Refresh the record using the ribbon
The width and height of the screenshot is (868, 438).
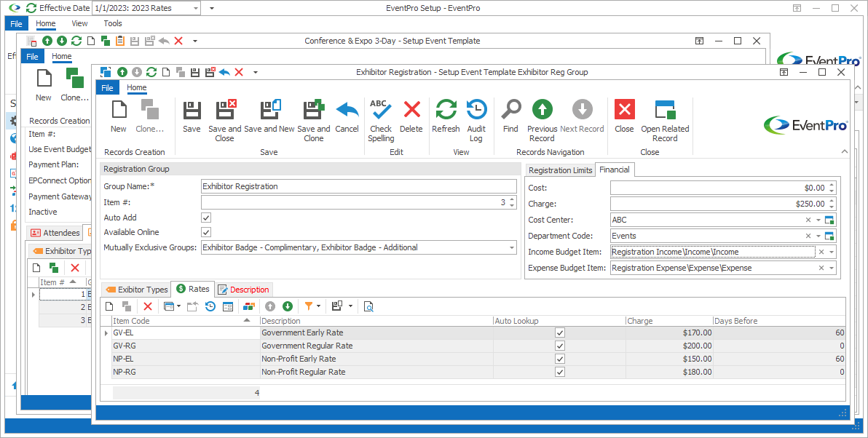point(446,116)
